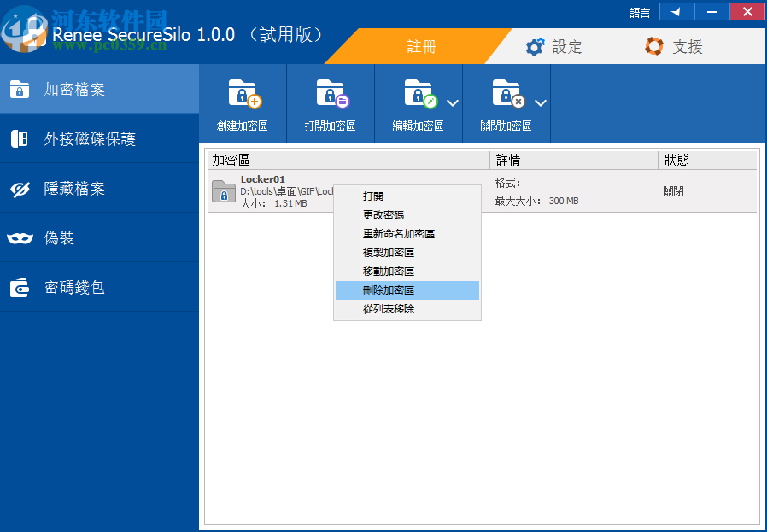767x532 pixels.
Task: Click the Locker01 locked folder icon
Action: click(224, 191)
